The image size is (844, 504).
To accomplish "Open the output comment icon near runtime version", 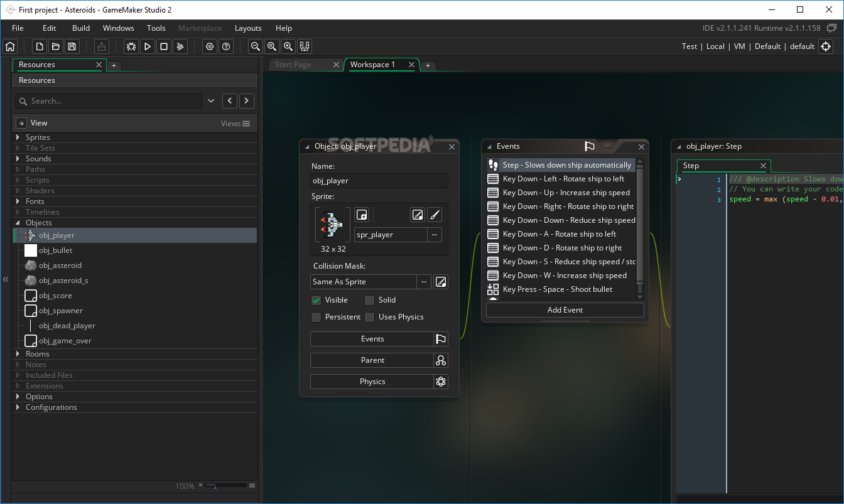I will (831, 28).
